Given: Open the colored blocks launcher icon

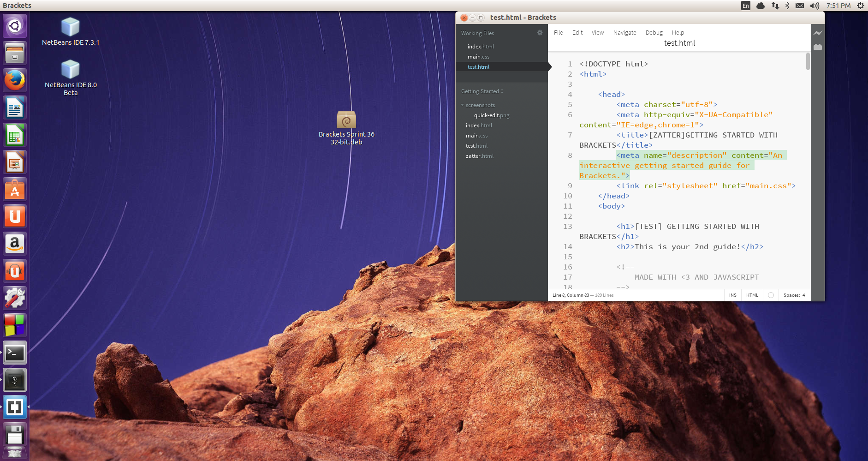Looking at the screenshot, I should (15, 325).
